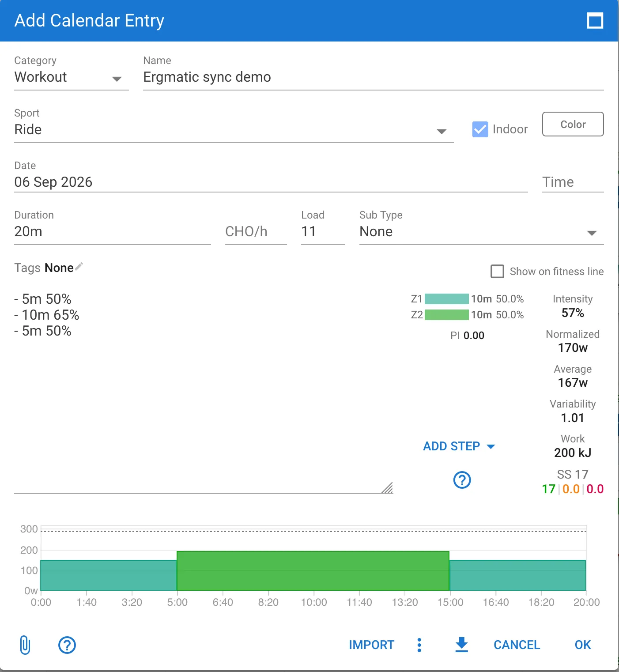The height and width of the screenshot is (672, 619).
Task: Click the 10:00 chart axis label
Action: point(314,602)
